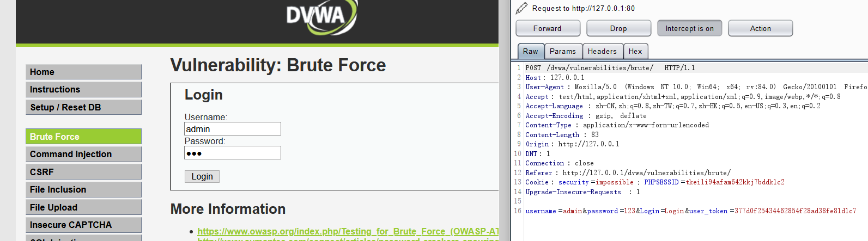Click the username=admin POST body line
868x241 pixels.
691,211
